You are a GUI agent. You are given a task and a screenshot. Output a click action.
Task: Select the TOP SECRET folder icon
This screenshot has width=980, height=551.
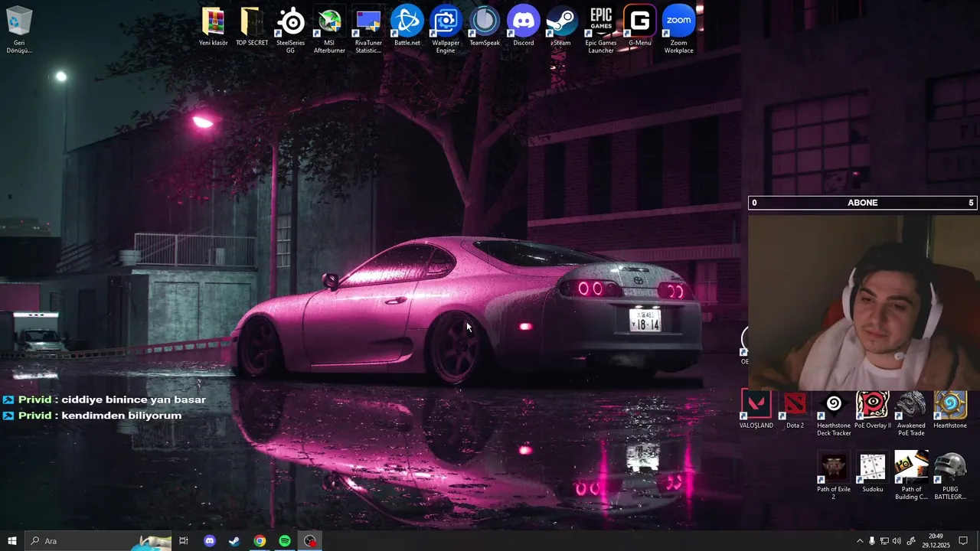click(252, 26)
